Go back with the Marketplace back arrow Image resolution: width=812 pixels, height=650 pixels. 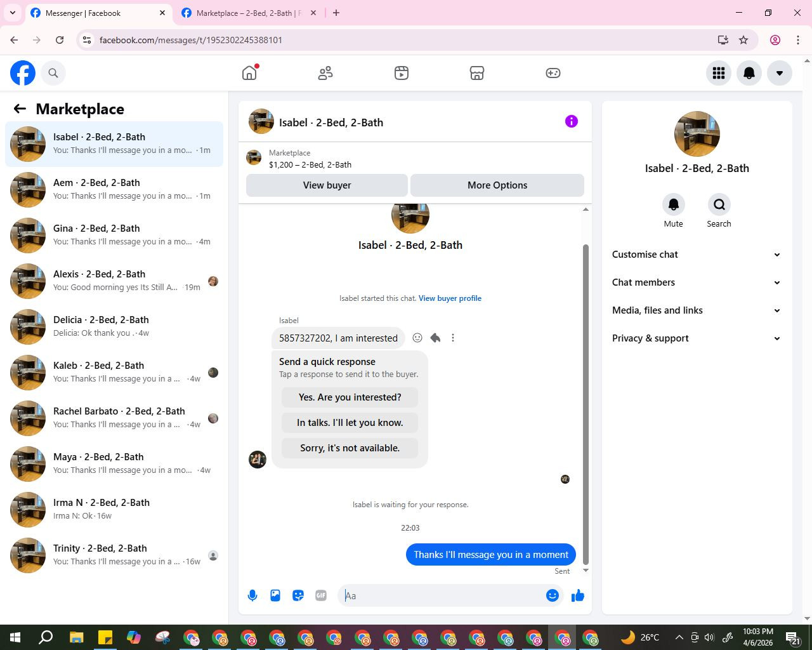(x=20, y=109)
